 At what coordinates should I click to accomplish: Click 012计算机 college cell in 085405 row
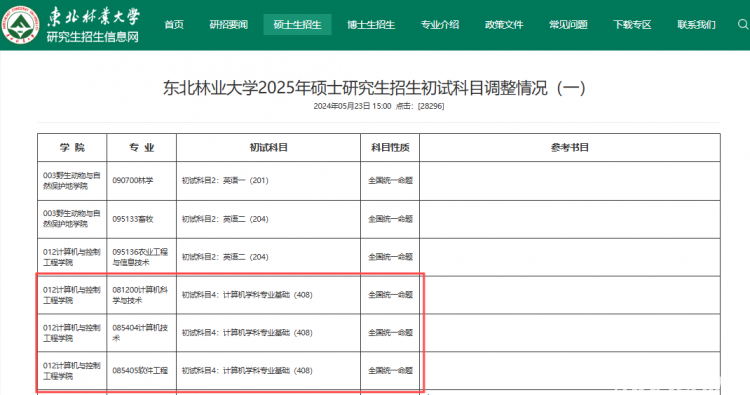click(72, 371)
